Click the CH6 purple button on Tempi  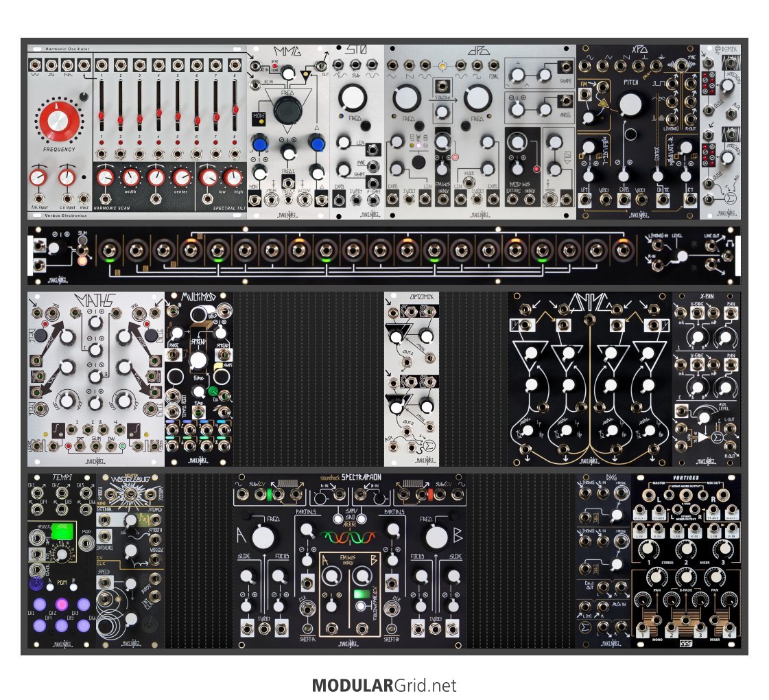click(84, 625)
